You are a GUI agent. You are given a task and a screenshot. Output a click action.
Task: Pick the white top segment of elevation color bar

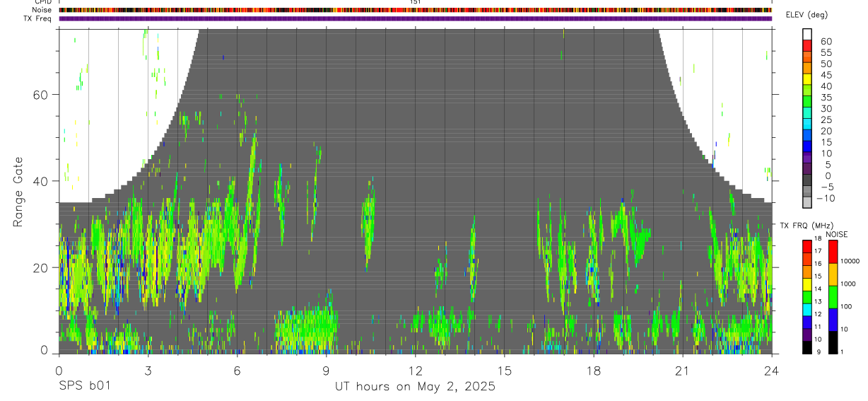pos(807,34)
